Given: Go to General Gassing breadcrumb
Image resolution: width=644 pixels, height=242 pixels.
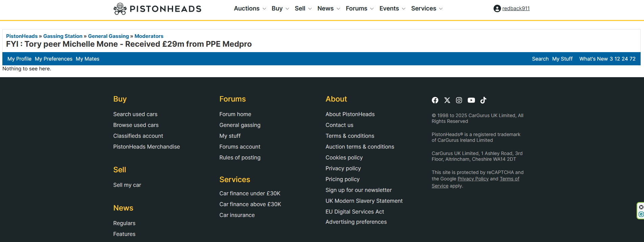Looking at the screenshot, I should [x=109, y=36].
